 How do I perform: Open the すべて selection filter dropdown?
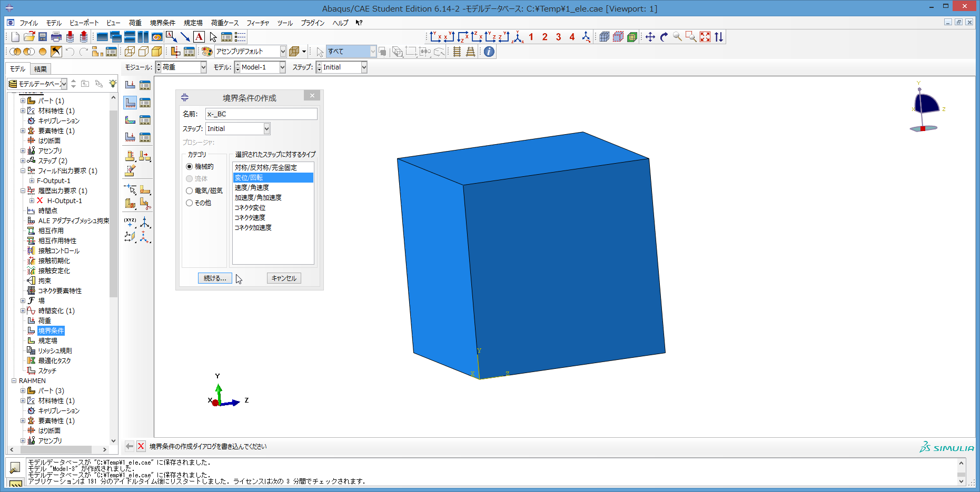click(x=373, y=52)
